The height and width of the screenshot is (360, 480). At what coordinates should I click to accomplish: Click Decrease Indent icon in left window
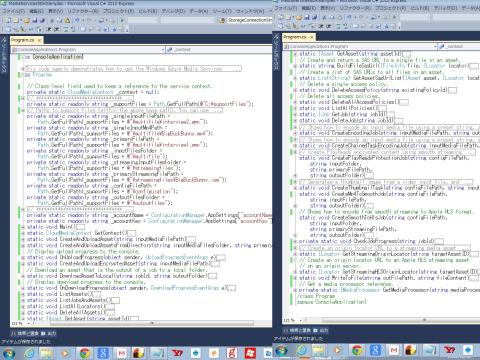[x=49, y=29]
